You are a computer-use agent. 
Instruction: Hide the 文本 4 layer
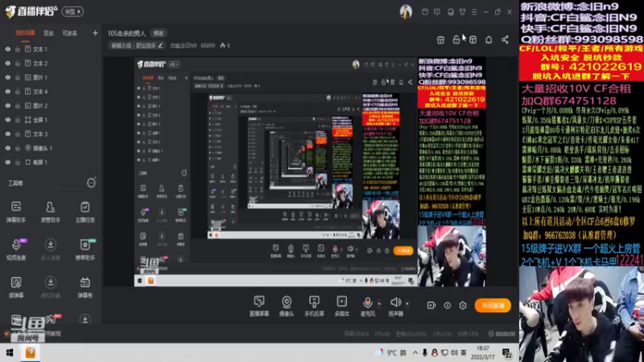pos(8,92)
